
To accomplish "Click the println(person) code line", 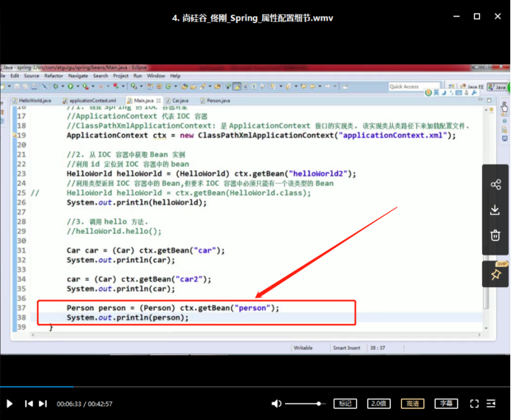I will [128, 317].
